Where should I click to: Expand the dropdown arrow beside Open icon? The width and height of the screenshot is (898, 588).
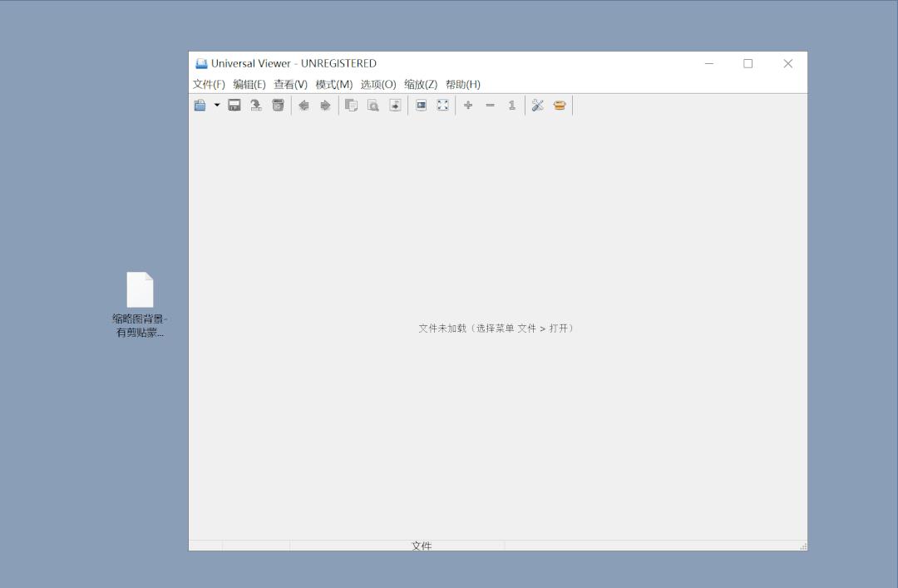pyautogui.click(x=217, y=105)
